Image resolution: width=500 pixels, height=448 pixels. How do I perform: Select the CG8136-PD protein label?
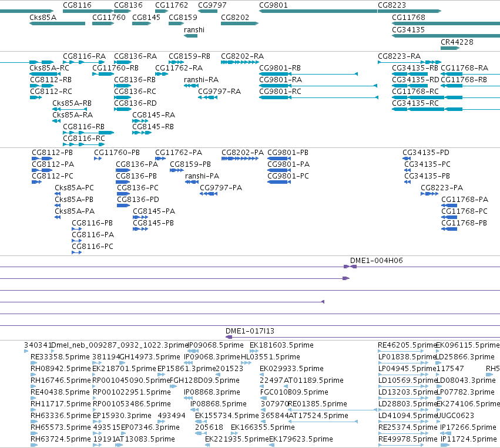[138, 200]
